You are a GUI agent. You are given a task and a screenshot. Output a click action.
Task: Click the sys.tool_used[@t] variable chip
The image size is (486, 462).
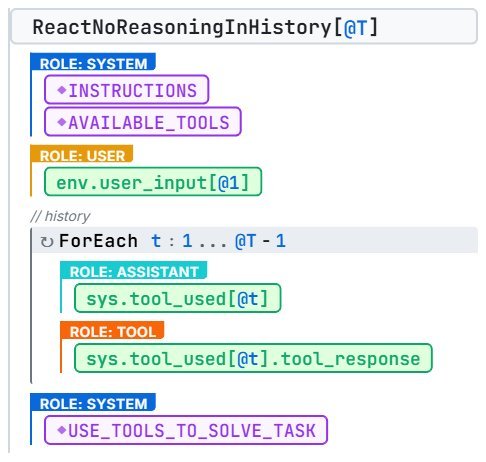coord(178,298)
